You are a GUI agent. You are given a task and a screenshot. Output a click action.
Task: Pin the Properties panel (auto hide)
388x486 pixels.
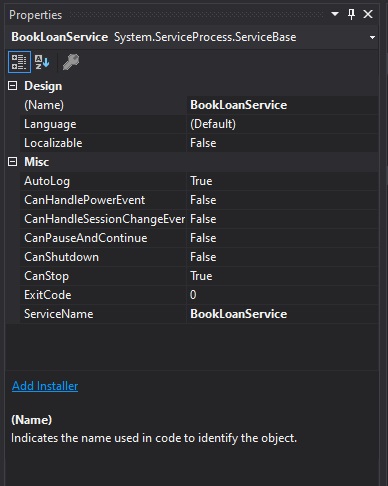click(351, 14)
